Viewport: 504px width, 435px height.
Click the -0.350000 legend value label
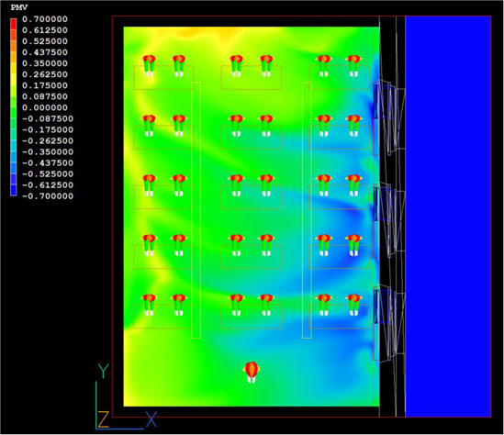[48, 151]
